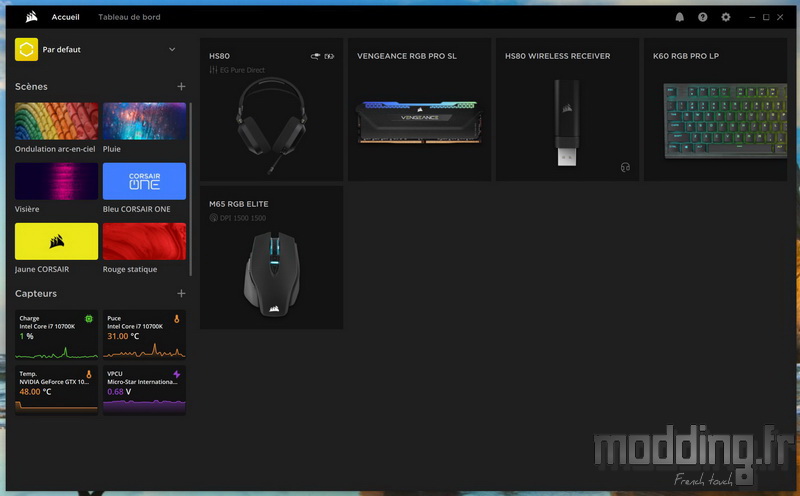
Task: Click the HS80 battery status icon
Action: pos(329,56)
